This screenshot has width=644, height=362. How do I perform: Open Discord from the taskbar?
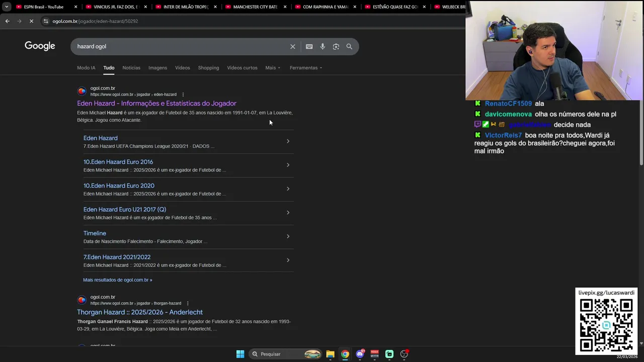coord(360,354)
